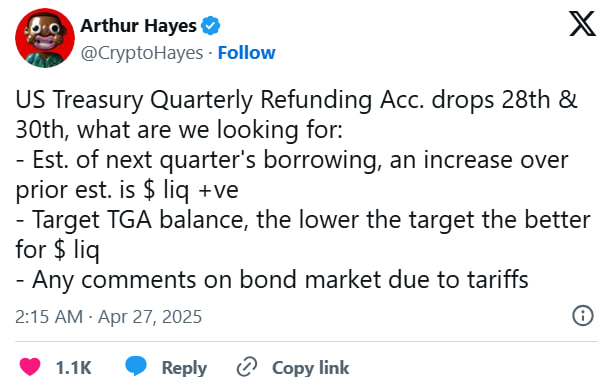Screen dimensions: 615x385
Task: Click the blue verified badge
Action: tap(210, 26)
